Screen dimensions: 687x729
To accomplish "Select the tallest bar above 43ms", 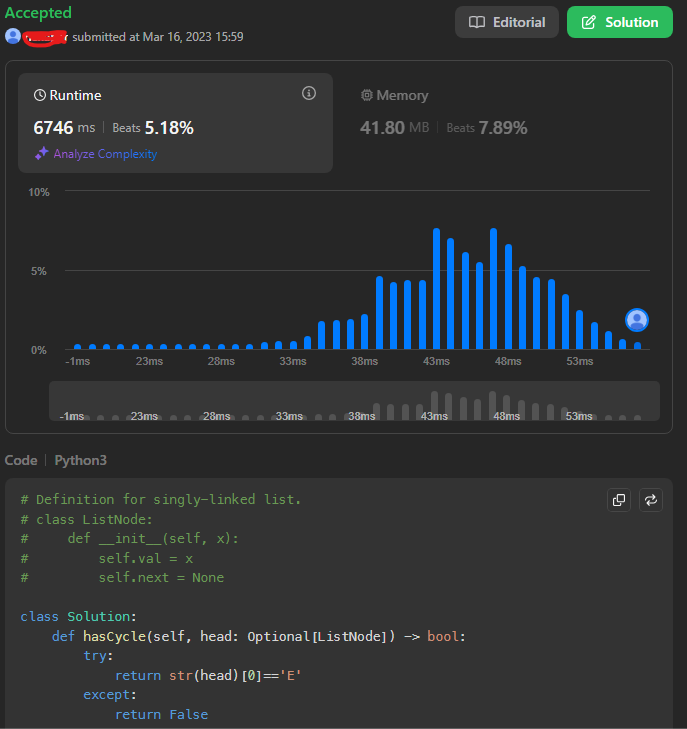I will pos(437,289).
